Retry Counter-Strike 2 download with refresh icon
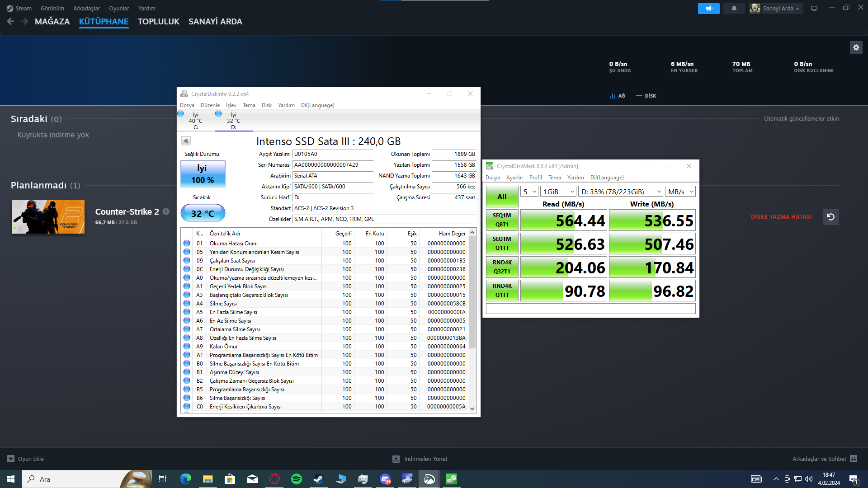This screenshot has height=488, width=868. [x=830, y=217]
